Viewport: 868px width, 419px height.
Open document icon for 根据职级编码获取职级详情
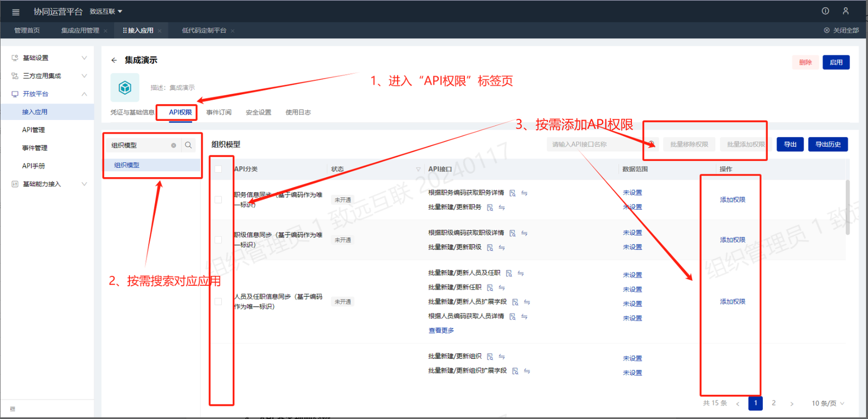click(x=512, y=233)
